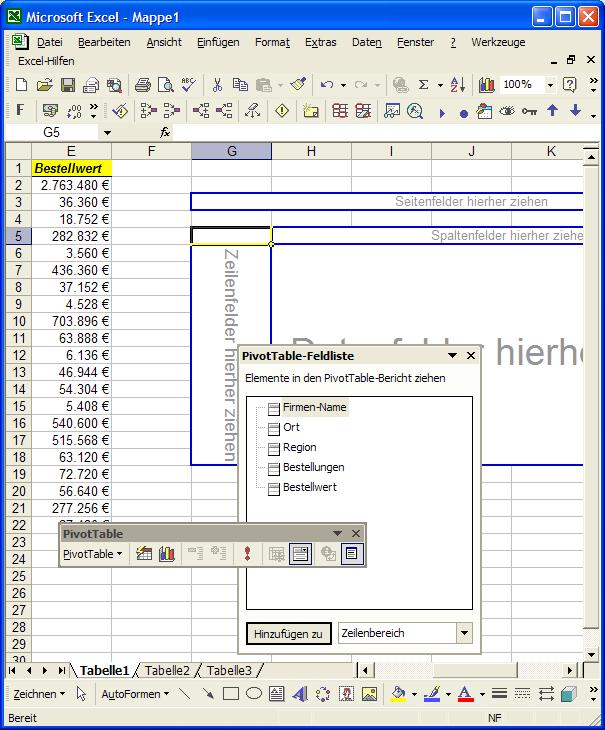Select the Bestellwert field in the field list
This screenshot has width=605, height=730.
(309, 487)
